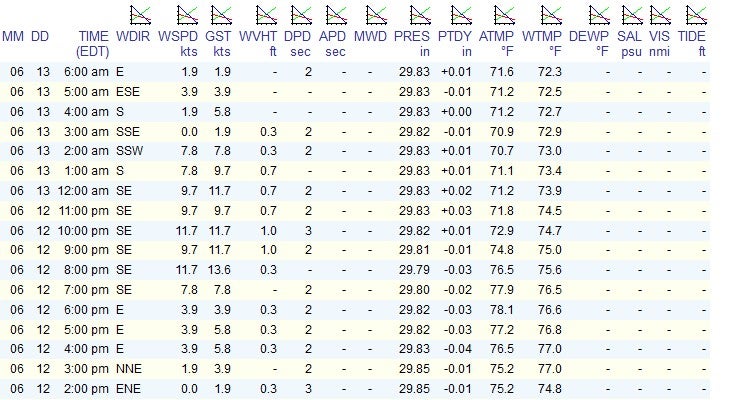Select the NNE wind direction cell
This screenshot has width=747, height=400.
[129, 369]
